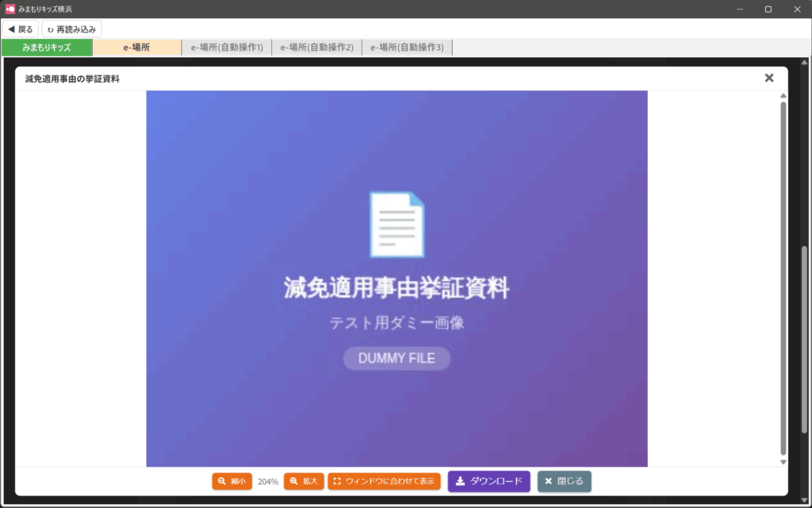Switch to the green みまもりキッズ tab
The image size is (812, 508).
tap(47, 48)
